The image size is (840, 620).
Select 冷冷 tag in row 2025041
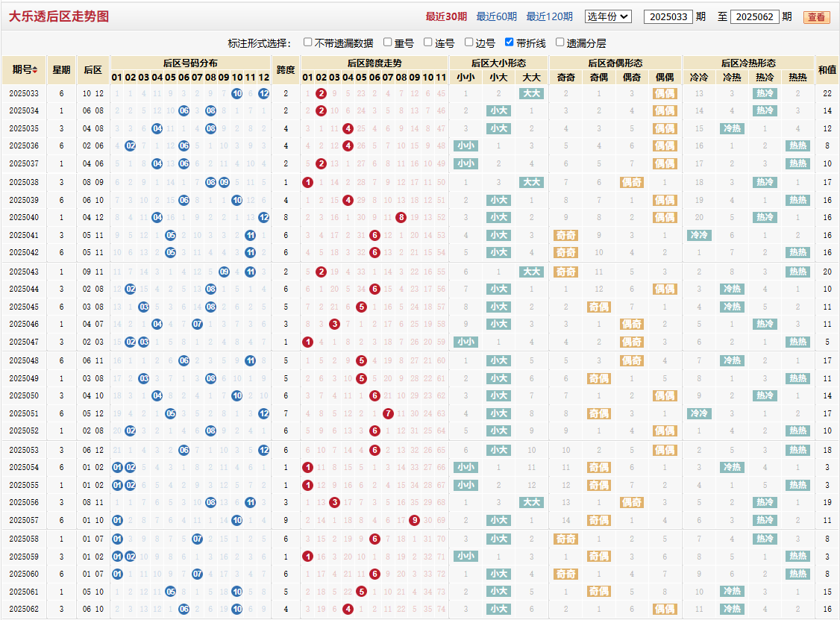pyautogui.click(x=699, y=235)
